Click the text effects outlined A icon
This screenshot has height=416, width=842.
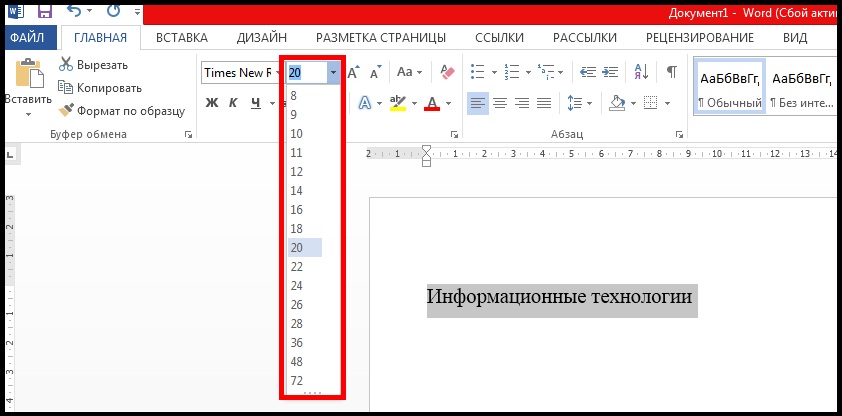click(x=365, y=103)
